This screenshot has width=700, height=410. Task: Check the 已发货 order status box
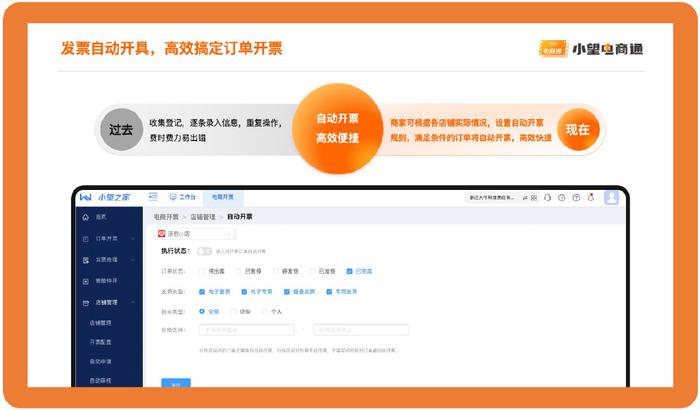312,271
